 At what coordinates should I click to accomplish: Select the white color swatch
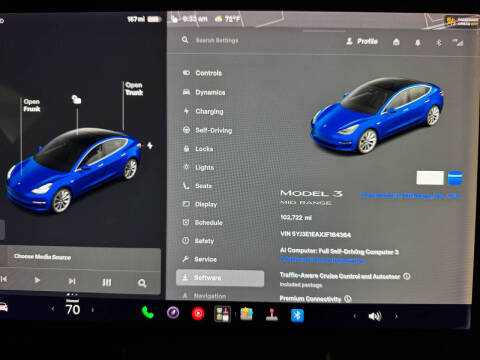430,178
